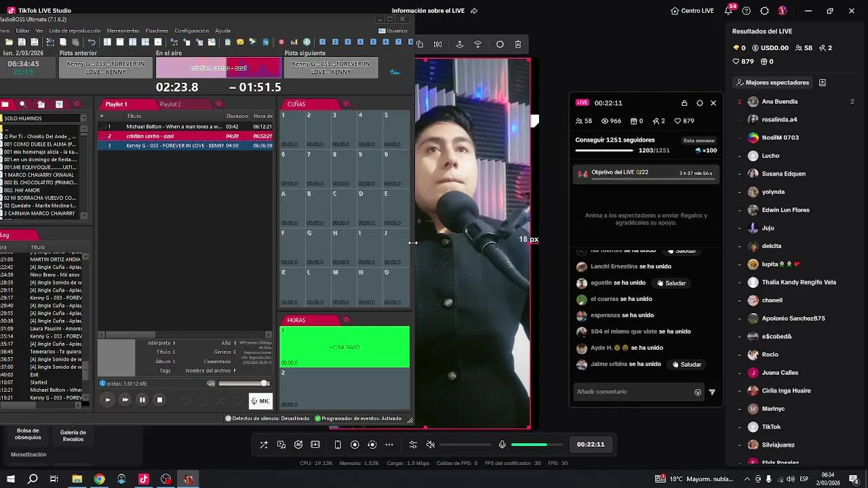This screenshot has width=868, height=488.
Task: Select numbered preset 3 in RadioBOSS toolbar
Action: (348, 42)
